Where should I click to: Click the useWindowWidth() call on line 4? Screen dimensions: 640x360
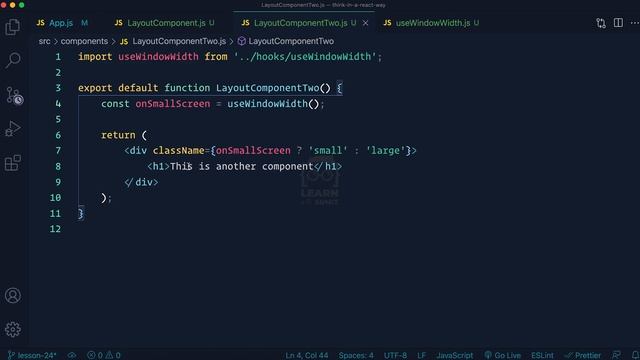point(273,104)
